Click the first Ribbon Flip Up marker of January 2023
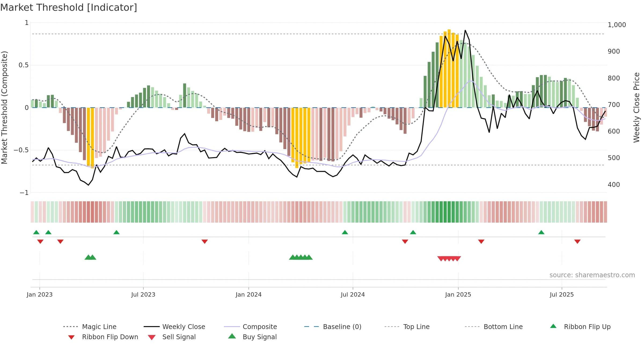 click(x=36, y=232)
